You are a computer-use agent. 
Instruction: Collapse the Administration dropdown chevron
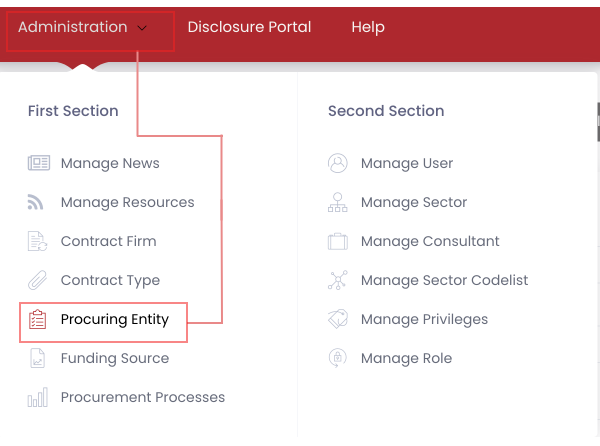click(x=142, y=28)
